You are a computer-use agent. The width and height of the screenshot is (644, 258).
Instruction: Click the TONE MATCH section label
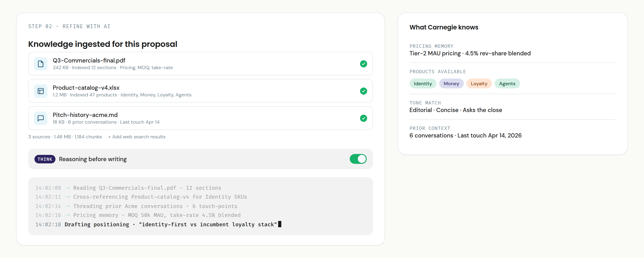point(425,103)
